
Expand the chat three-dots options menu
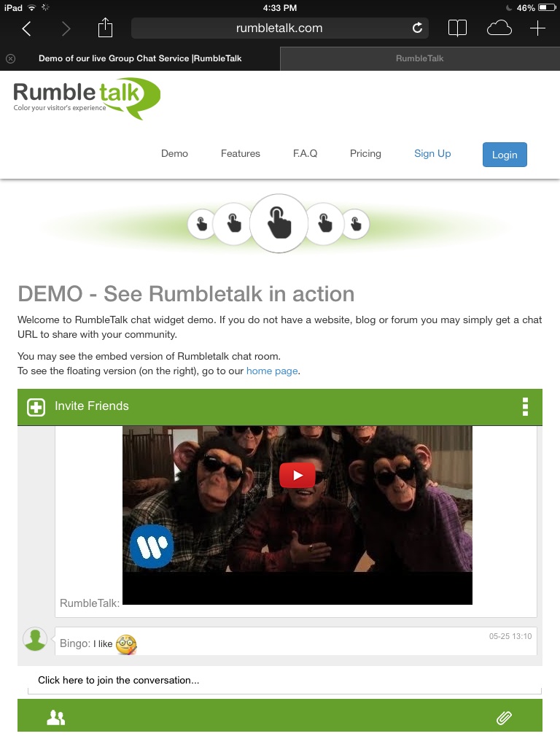[x=525, y=406]
